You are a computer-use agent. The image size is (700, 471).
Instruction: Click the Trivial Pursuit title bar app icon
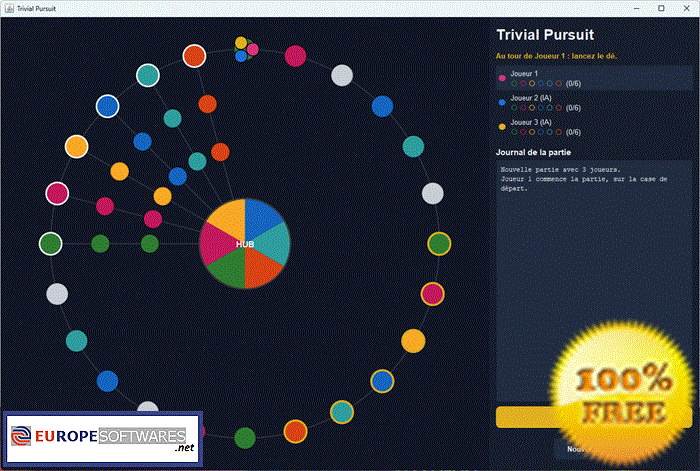pos(9,8)
